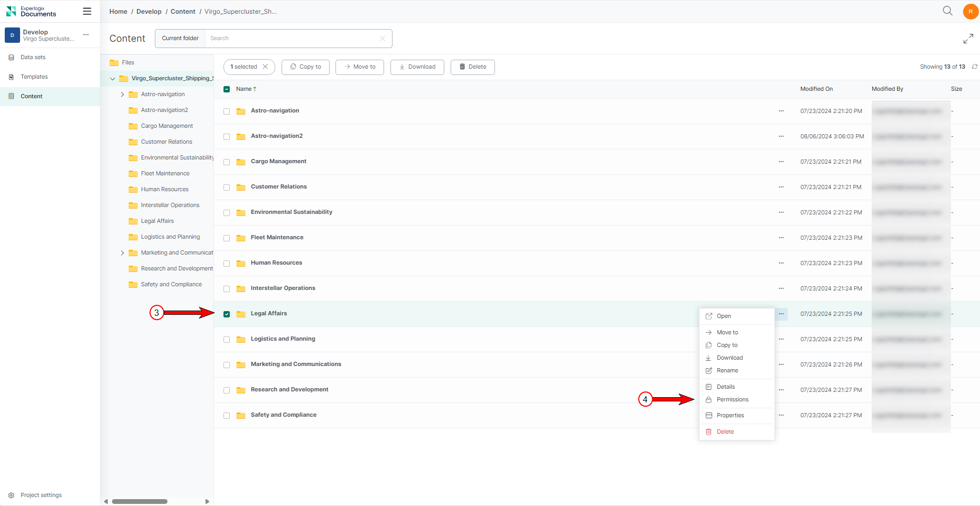Choose Rename in context menu
980x506 pixels.
[x=737, y=370]
